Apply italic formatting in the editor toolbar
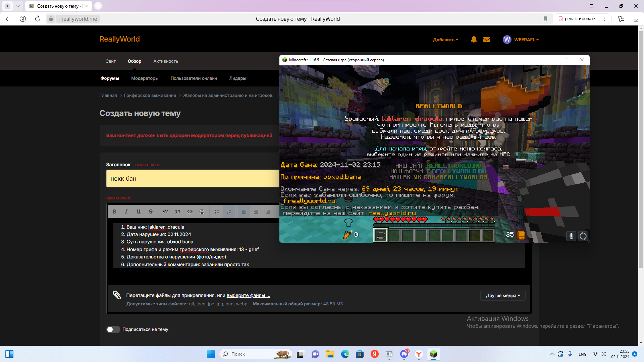Viewport: 644px width, 362px height. click(x=126, y=212)
